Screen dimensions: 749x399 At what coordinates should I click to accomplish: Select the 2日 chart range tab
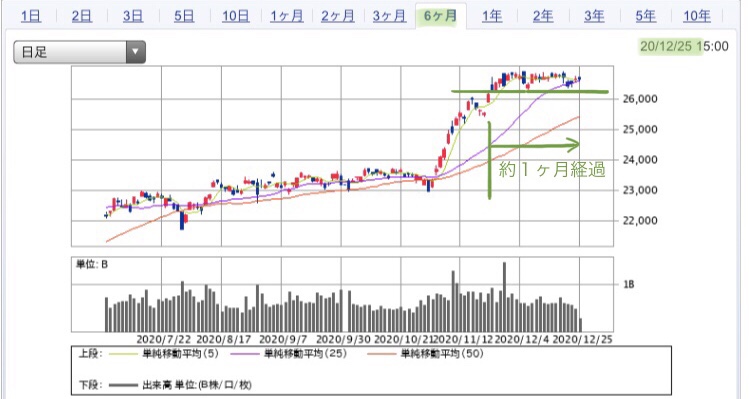82,16
